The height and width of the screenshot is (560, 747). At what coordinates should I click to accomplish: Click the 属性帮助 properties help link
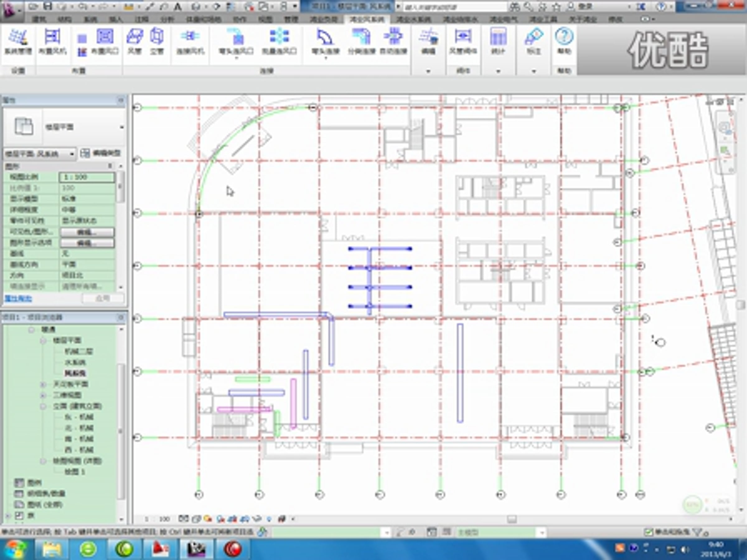click(18, 298)
